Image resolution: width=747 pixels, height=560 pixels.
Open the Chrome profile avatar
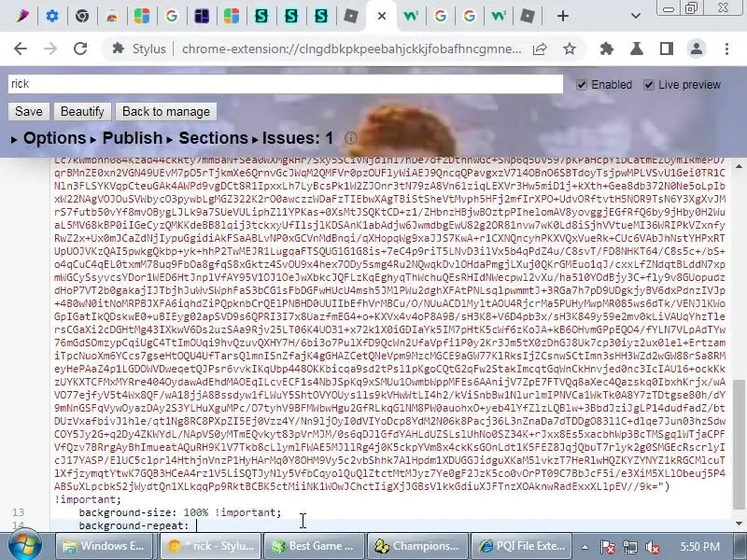pyautogui.click(x=697, y=49)
